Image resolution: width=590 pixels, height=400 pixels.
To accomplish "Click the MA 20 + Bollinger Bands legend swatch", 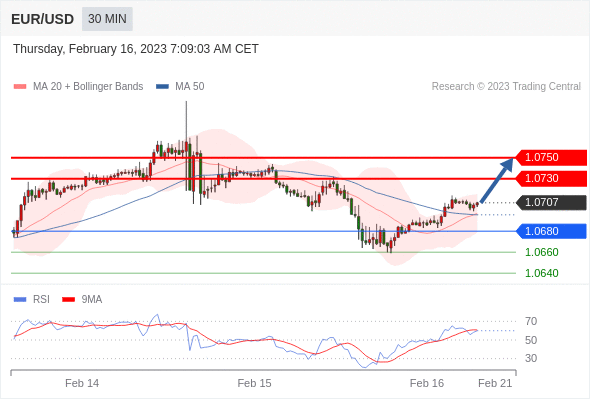I will (20, 87).
